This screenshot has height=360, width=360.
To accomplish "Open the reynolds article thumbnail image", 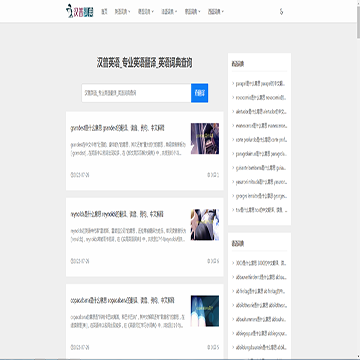I will tap(205, 225).
